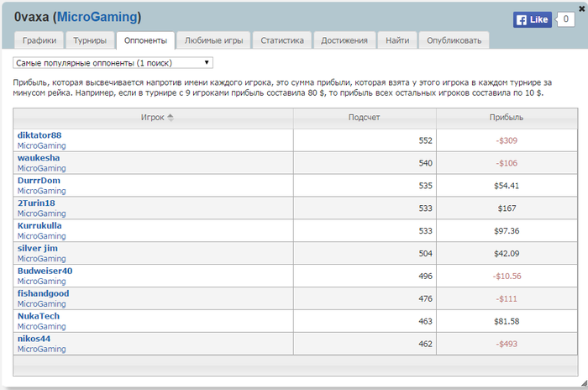Open player silver jim profile
The image size is (588, 390).
click(x=38, y=248)
